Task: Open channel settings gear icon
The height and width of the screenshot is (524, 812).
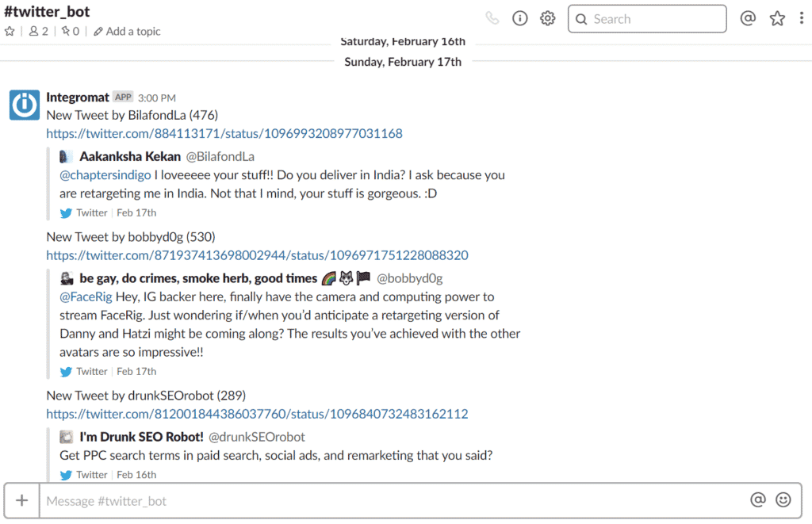Action: click(x=547, y=19)
